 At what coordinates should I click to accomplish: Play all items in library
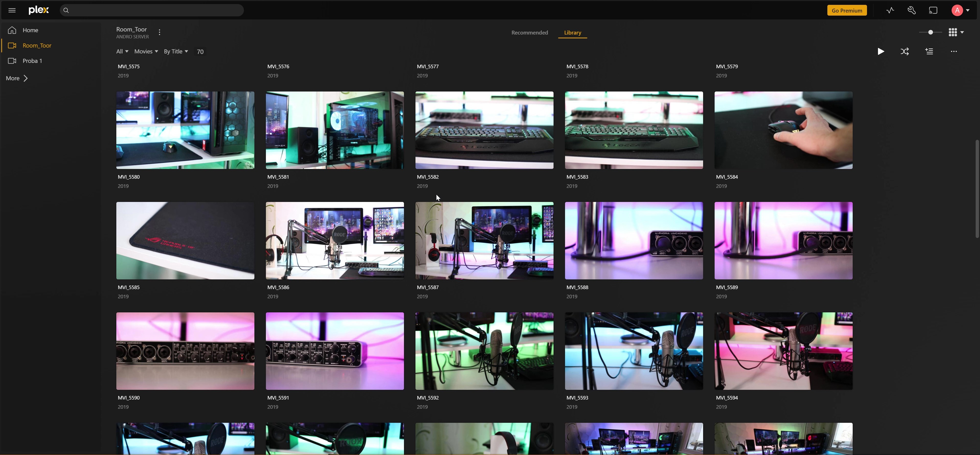(x=881, y=51)
